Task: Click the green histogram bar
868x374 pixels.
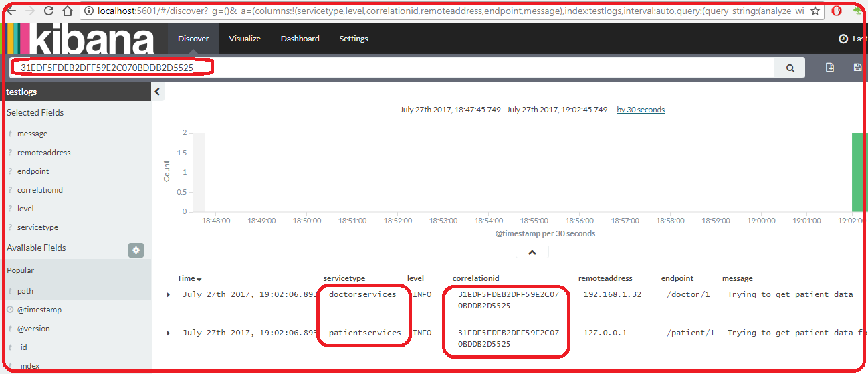Action: point(859,172)
